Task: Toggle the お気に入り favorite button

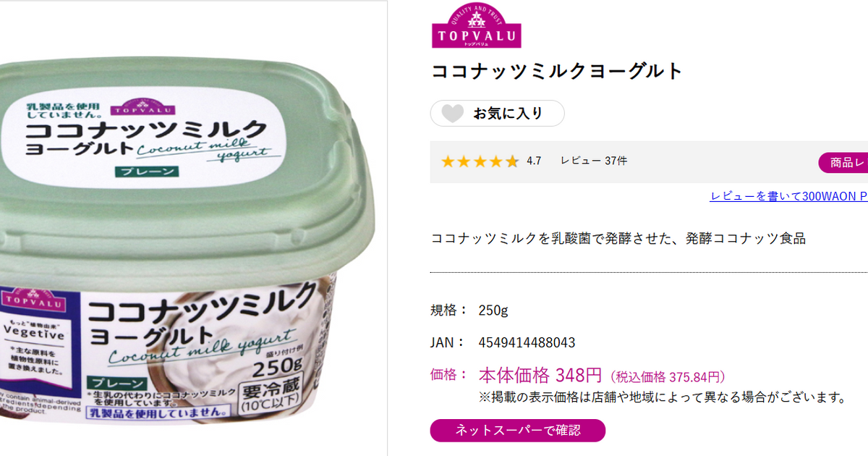Action: click(x=498, y=114)
